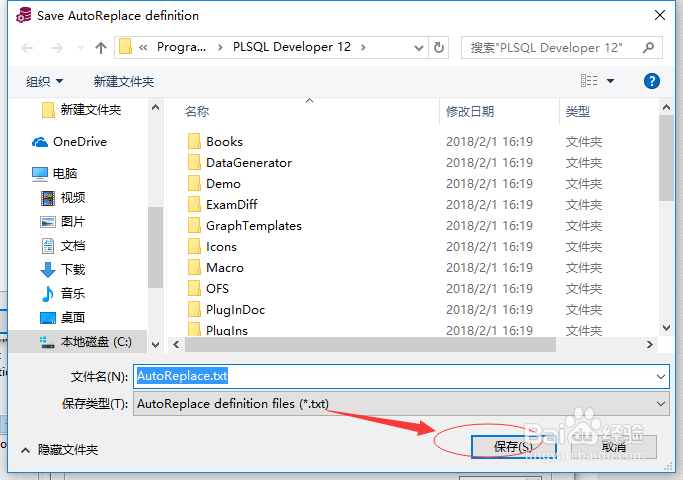The width and height of the screenshot is (683, 480).
Task: Select the Demo folder icon
Action: pos(194,183)
